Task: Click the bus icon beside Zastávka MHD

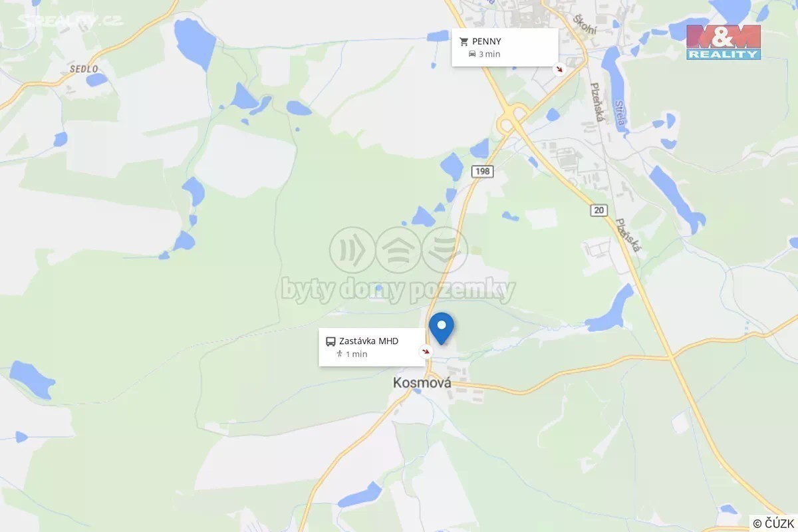Action: tap(331, 341)
